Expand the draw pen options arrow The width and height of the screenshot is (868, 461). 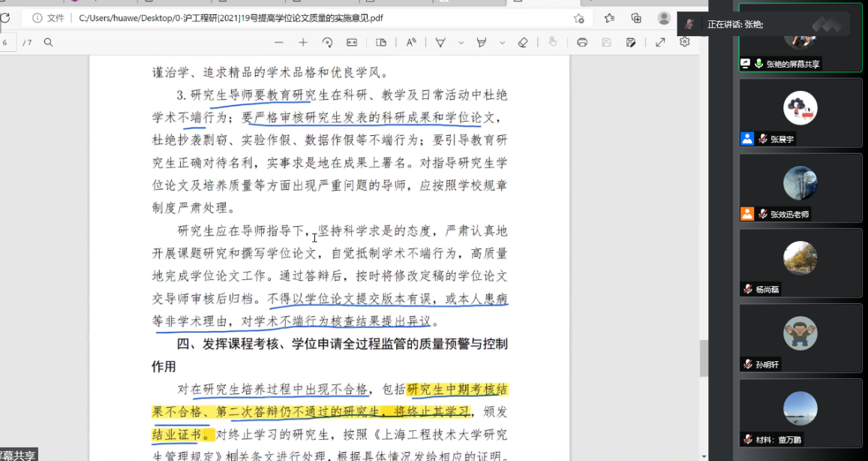[461, 43]
